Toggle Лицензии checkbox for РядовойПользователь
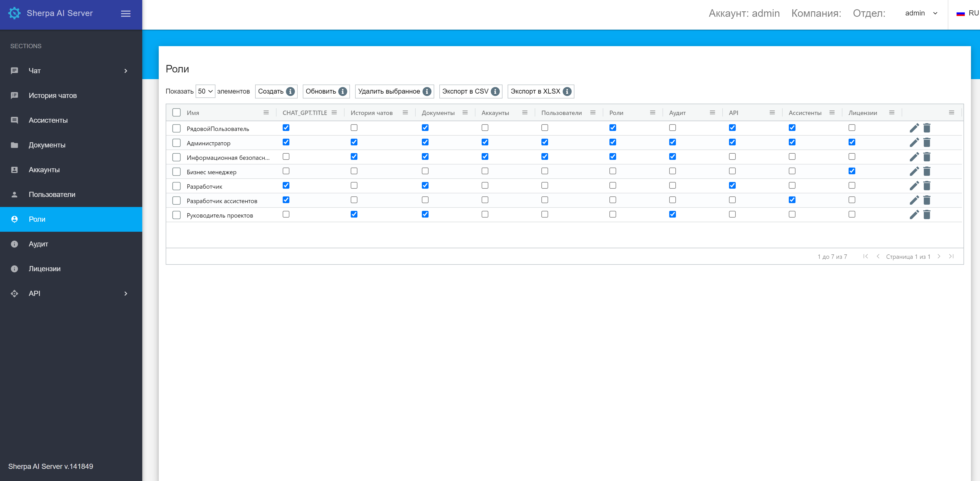The image size is (980, 481). (x=852, y=128)
